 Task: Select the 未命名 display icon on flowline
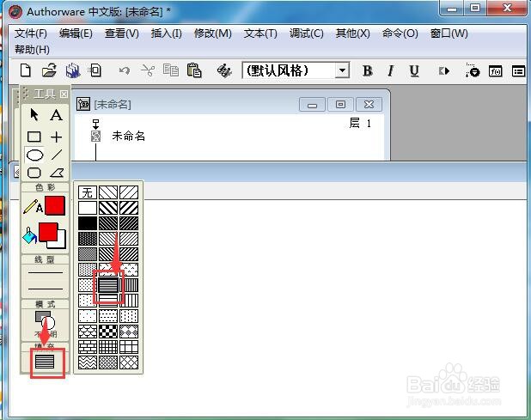click(96, 137)
